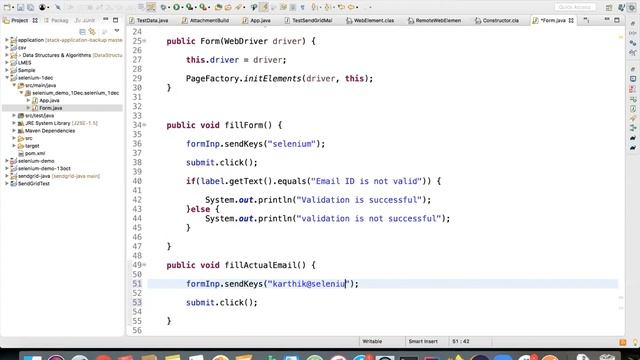The height and width of the screenshot is (360, 640).
Task: Select Form.java in the project tree
Action: 51,108
